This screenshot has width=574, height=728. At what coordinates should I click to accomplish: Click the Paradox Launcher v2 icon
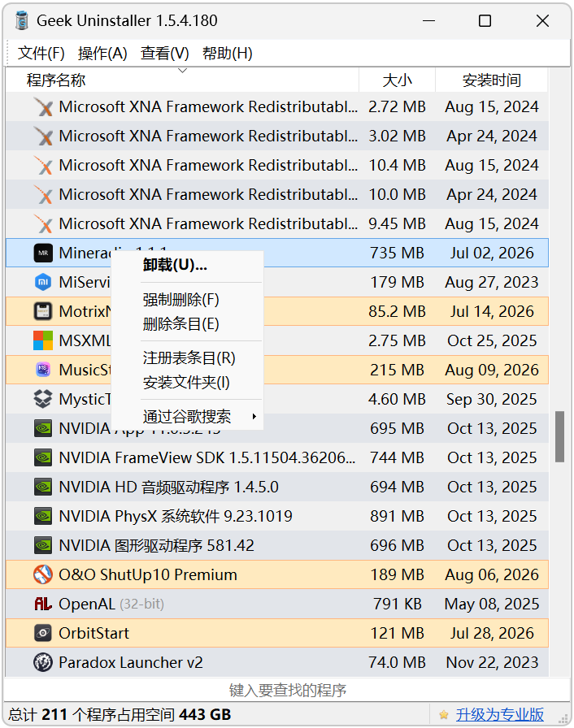pyautogui.click(x=43, y=662)
